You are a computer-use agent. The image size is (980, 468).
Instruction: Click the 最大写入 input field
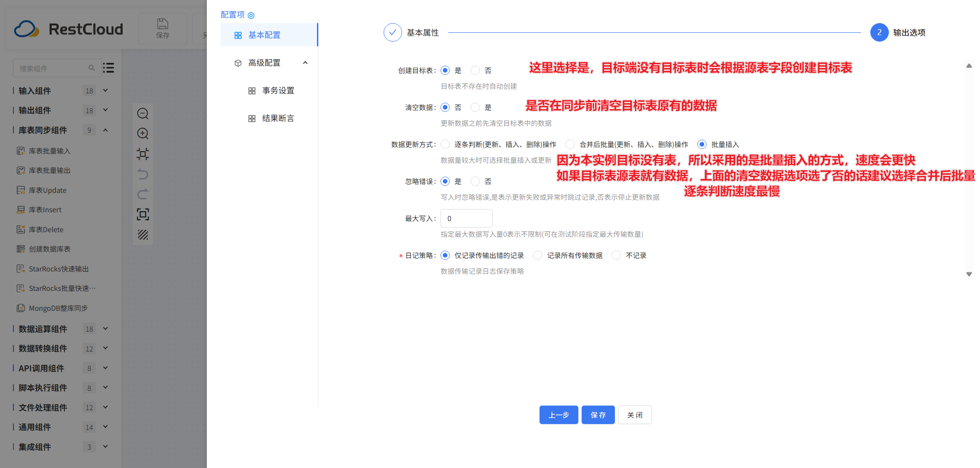click(x=466, y=218)
